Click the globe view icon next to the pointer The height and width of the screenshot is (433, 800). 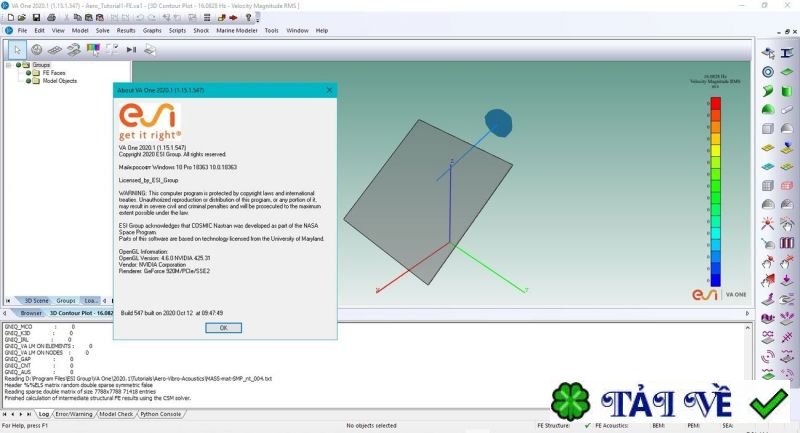pos(36,49)
